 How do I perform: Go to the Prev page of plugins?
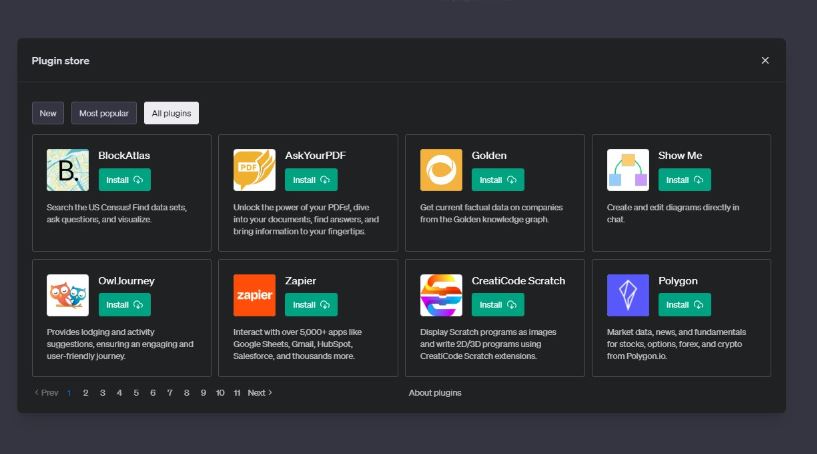46,392
